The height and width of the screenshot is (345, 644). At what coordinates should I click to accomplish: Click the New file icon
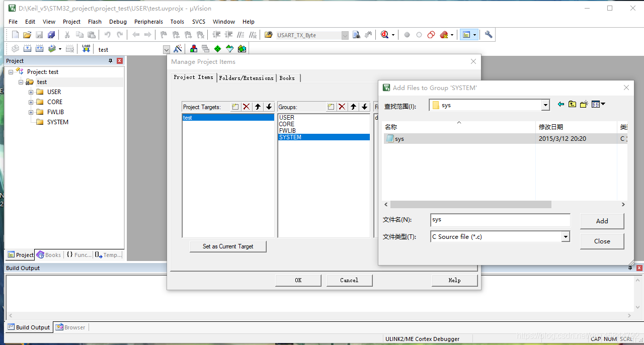[15, 35]
